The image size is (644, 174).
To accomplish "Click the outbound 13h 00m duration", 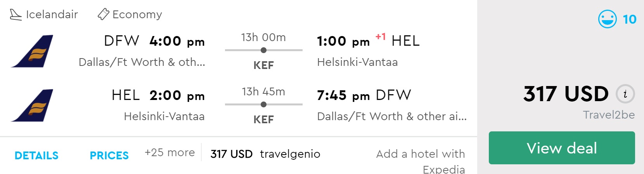I will click(x=263, y=37).
